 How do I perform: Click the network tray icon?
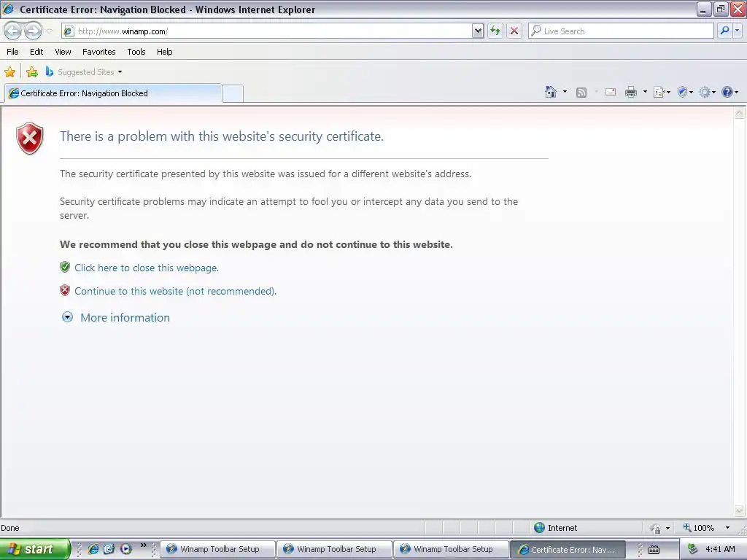(x=692, y=549)
